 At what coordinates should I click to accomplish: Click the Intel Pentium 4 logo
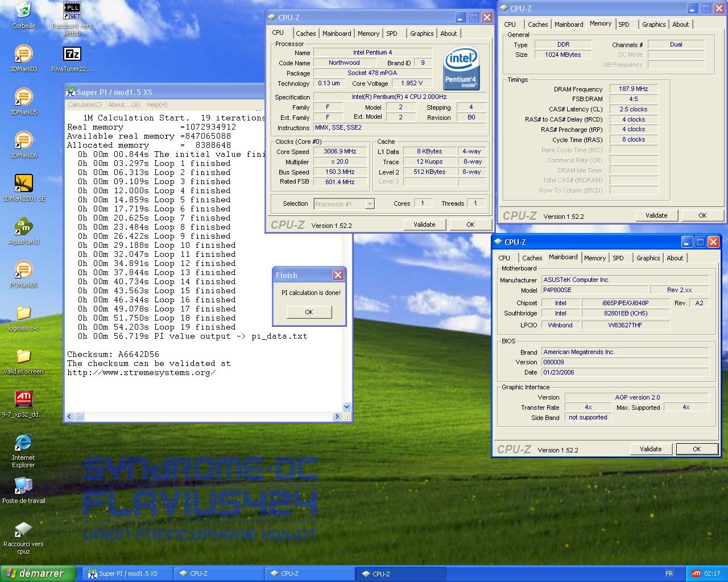(x=461, y=68)
